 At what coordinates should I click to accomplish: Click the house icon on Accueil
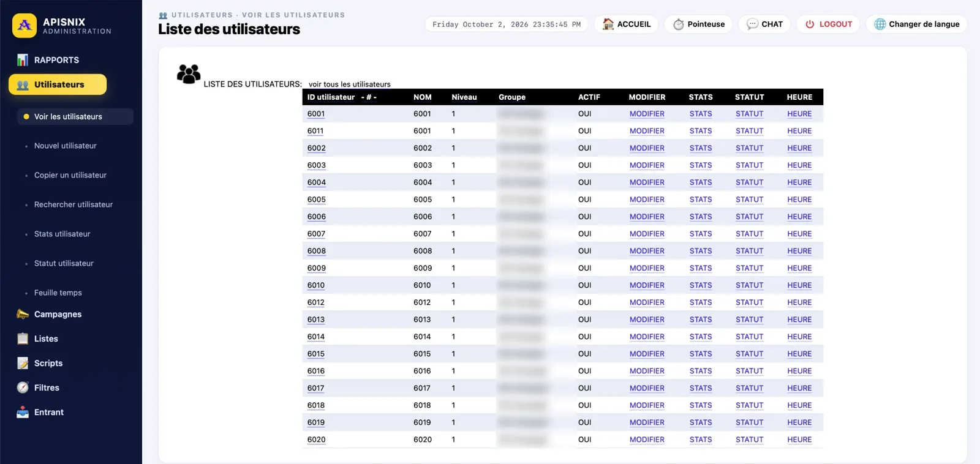(x=608, y=24)
